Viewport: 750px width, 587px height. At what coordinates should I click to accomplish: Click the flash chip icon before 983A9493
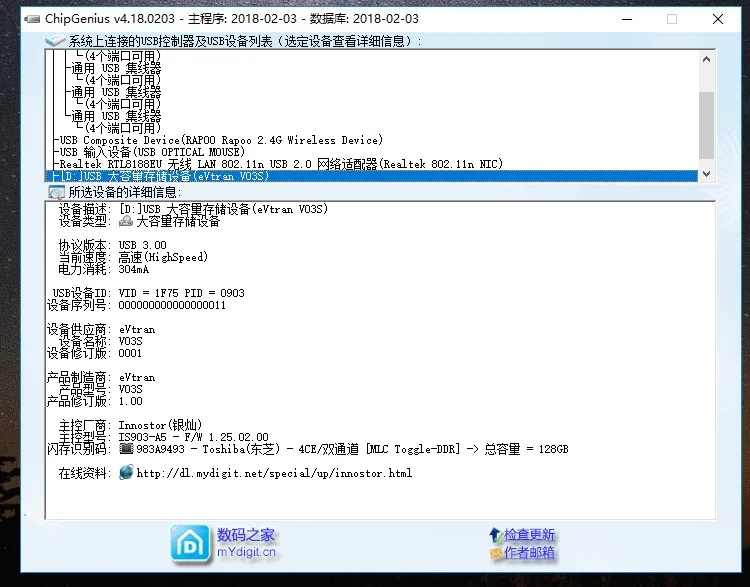coord(126,449)
